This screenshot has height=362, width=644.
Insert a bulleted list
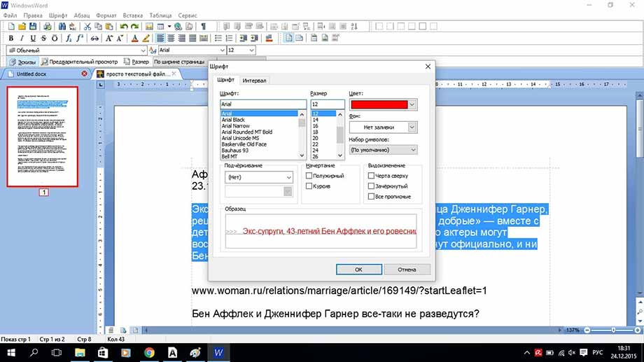point(218,39)
